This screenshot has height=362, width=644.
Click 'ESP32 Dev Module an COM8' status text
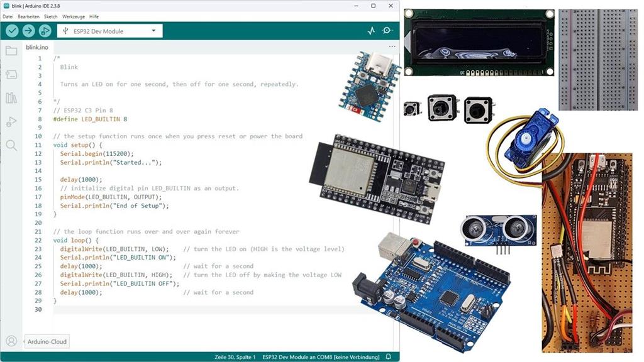[x=321, y=357]
